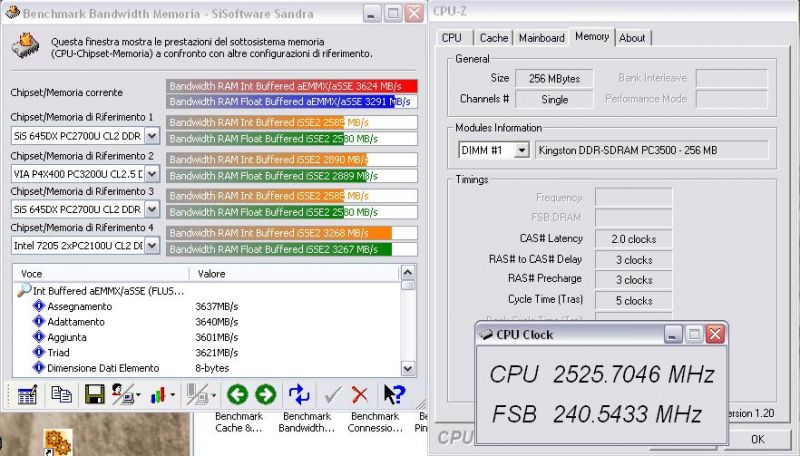Expand Riferimento 2 VIA P4X400 combo box
Viewport: 800px width, 456px height.
click(x=152, y=174)
